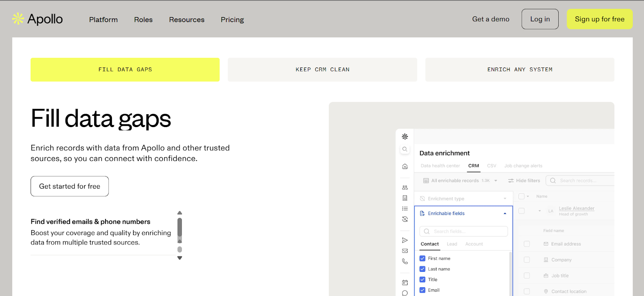Collapse the Enrichable fields section arrow

505,214
